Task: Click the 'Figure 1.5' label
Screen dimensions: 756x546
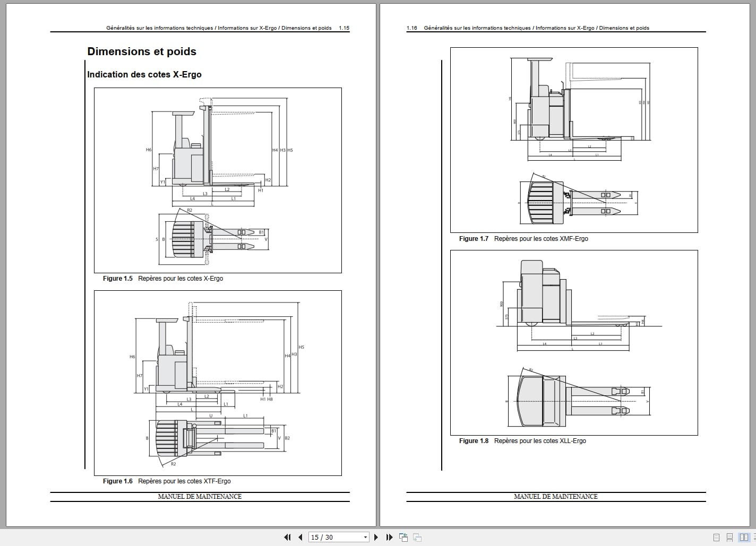Action: coord(118,279)
